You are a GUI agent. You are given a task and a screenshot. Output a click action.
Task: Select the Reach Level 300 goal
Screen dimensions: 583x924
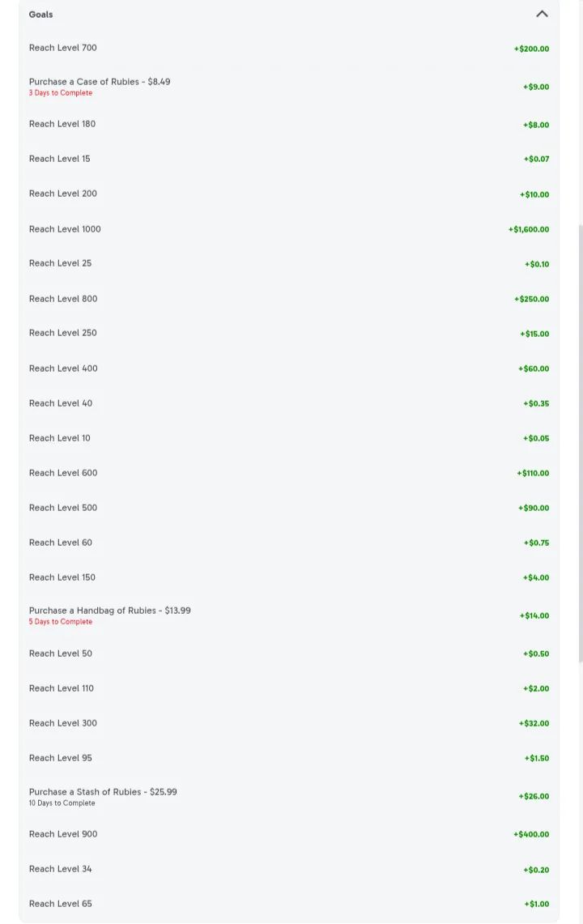click(x=63, y=723)
